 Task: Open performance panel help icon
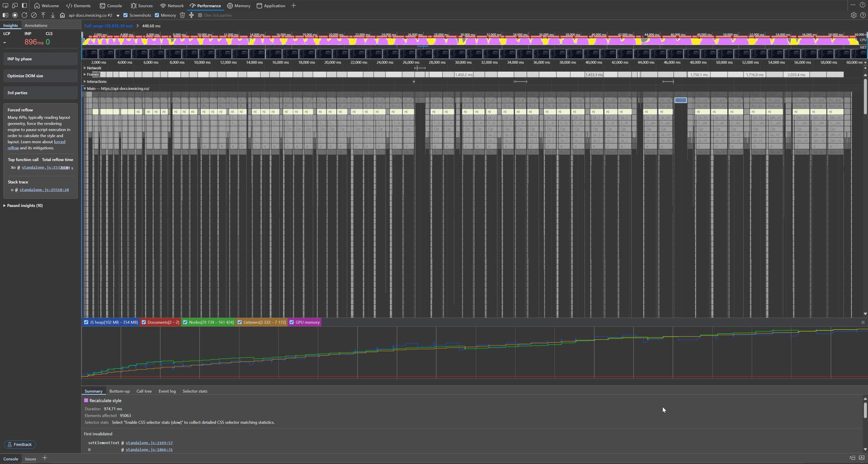tap(863, 15)
